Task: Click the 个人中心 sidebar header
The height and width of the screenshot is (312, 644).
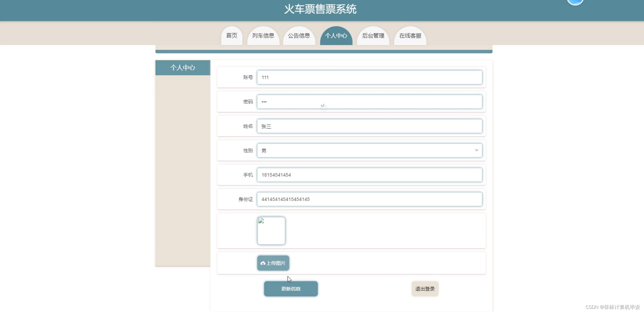Action: click(182, 68)
